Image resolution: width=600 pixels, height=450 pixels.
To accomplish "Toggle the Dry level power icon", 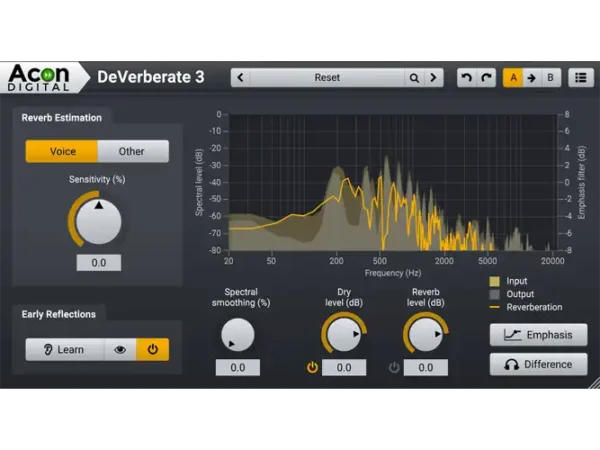I will pos(312,368).
